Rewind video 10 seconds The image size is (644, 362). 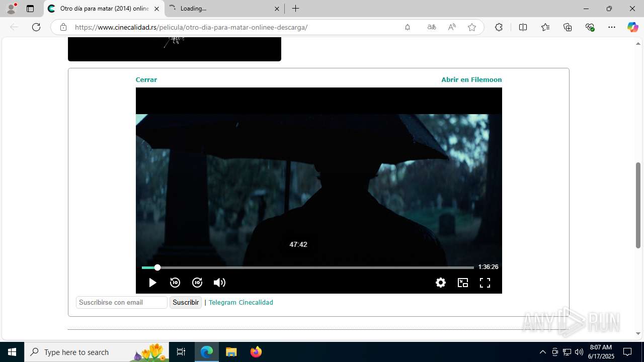click(175, 283)
